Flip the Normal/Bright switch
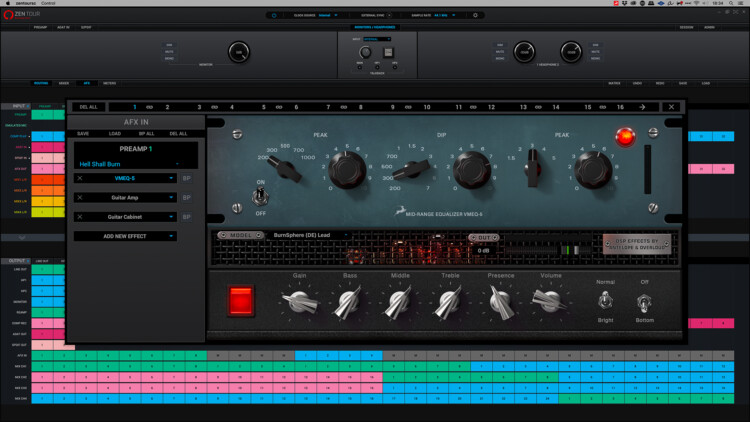 click(x=605, y=301)
